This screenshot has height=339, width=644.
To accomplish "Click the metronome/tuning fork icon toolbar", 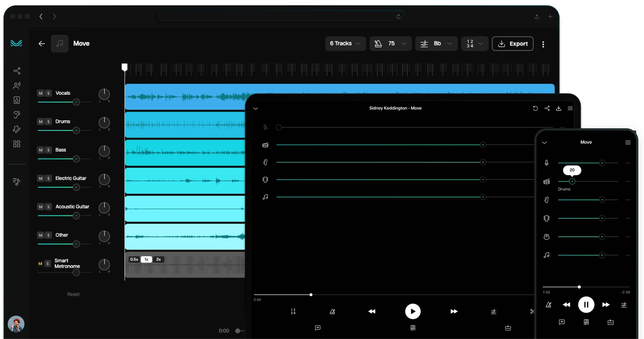I will coord(378,44).
